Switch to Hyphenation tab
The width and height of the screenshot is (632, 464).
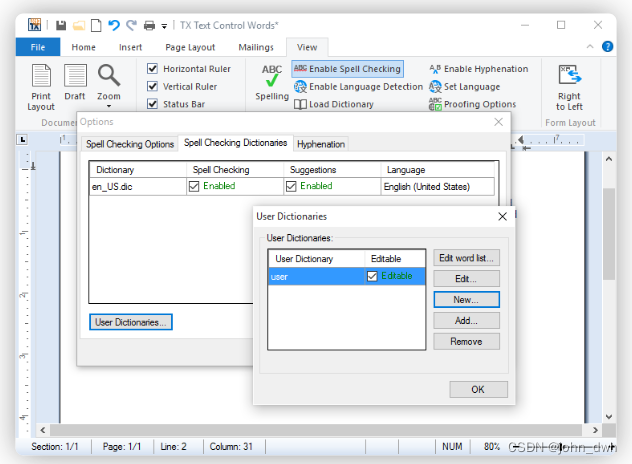[321, 144]
